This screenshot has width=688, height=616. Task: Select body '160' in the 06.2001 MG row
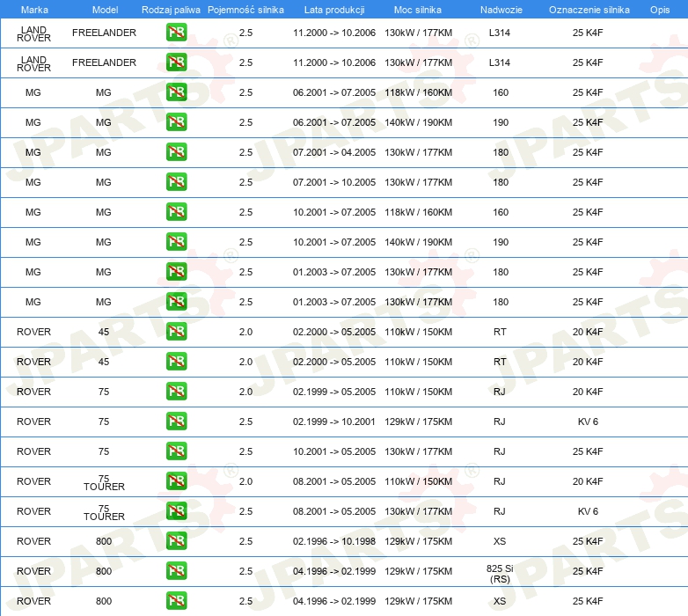point(501,92)
